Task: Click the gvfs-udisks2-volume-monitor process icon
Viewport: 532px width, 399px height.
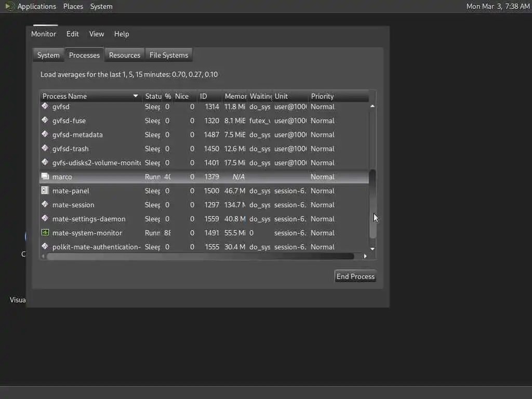Action: coord(45,162)
